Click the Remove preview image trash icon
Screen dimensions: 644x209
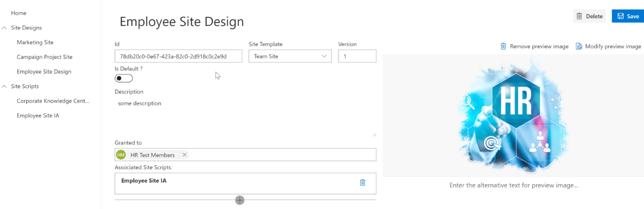tap(504, 46)
